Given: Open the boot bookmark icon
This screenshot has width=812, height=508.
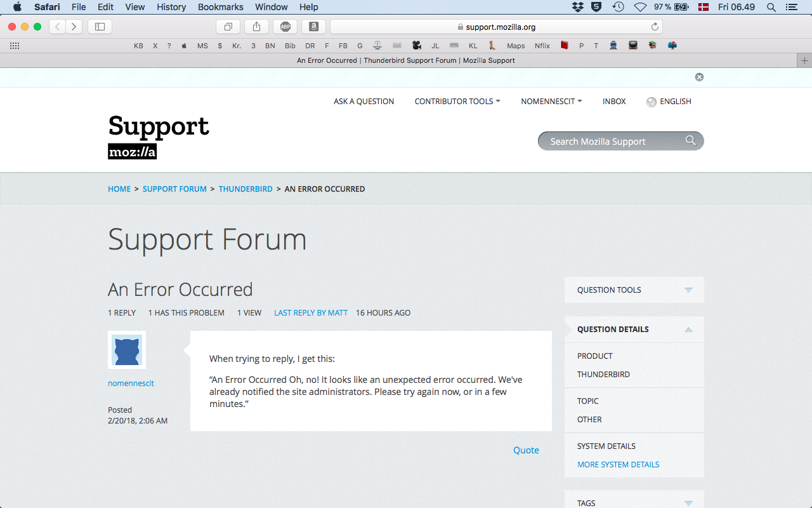Looking at the screenshot, I should (492, 46).
